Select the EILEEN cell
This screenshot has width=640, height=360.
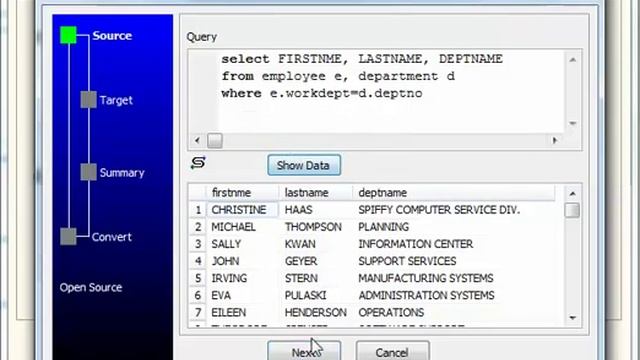(242, 313)
